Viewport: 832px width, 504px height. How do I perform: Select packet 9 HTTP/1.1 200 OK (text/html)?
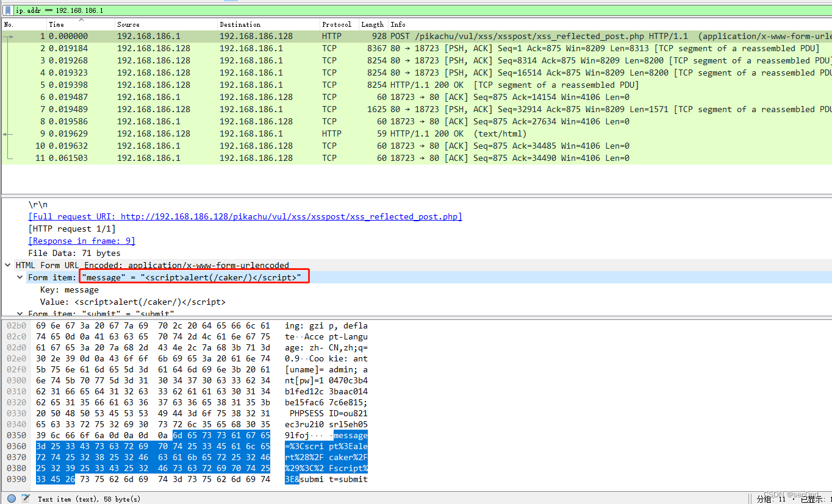417,133
